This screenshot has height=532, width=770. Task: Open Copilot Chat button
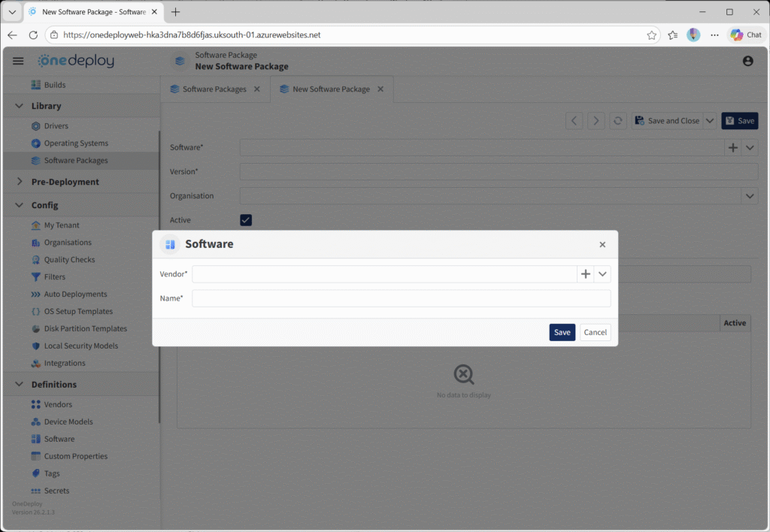747,35
